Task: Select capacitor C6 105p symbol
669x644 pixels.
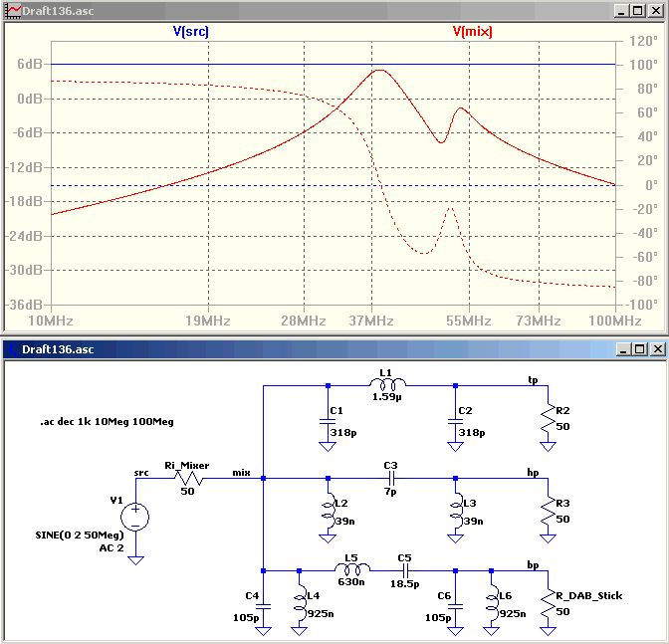Action: point(455,606)
